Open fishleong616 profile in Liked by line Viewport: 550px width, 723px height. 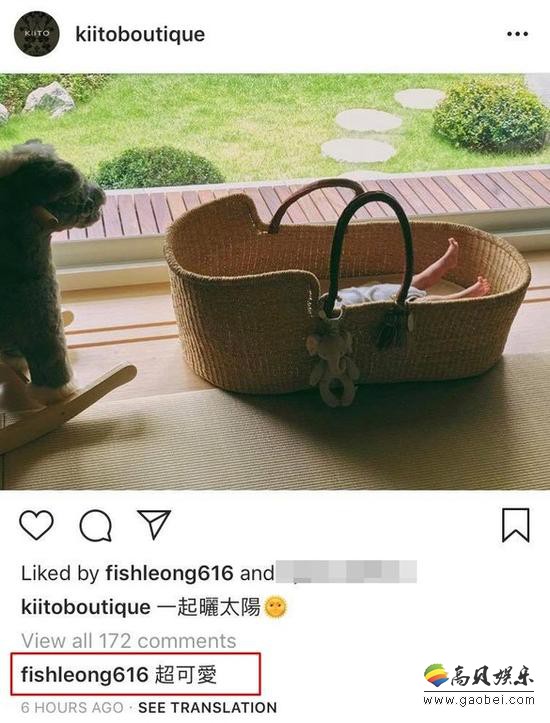(x=169, y=573)
